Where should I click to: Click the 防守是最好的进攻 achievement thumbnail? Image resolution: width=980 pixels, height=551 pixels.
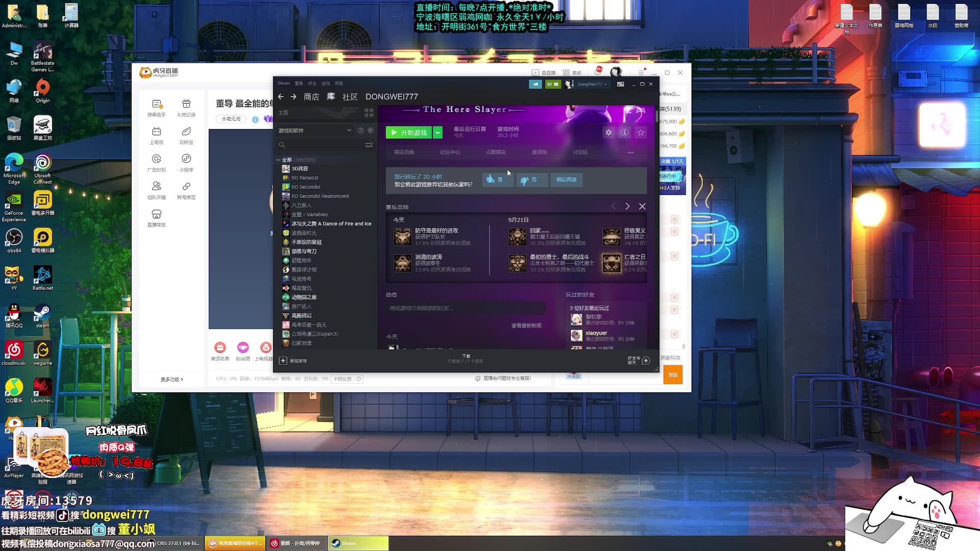pyautogui.click(x=403, y=237)
